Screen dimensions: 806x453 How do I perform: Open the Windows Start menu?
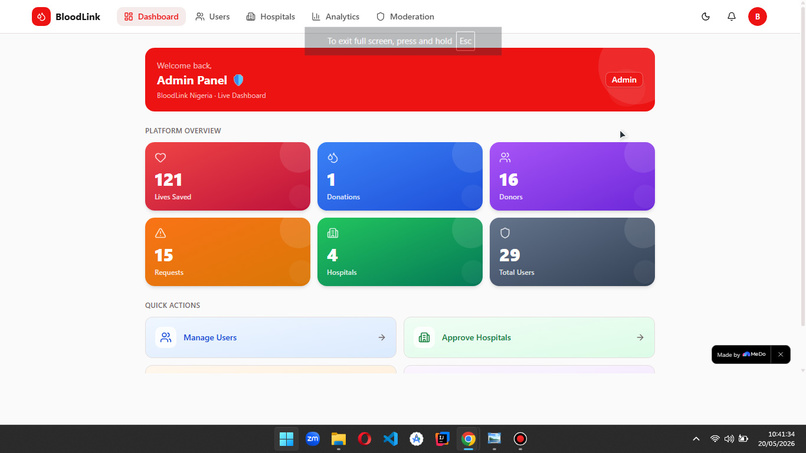286,439
